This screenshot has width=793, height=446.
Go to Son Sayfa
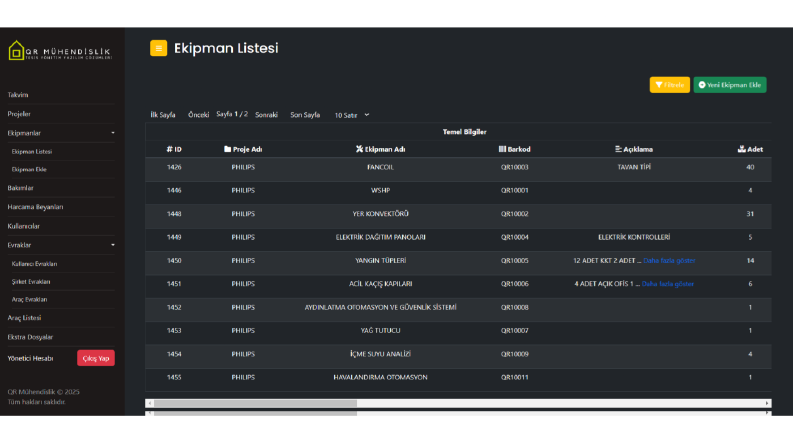pos(305,115)
